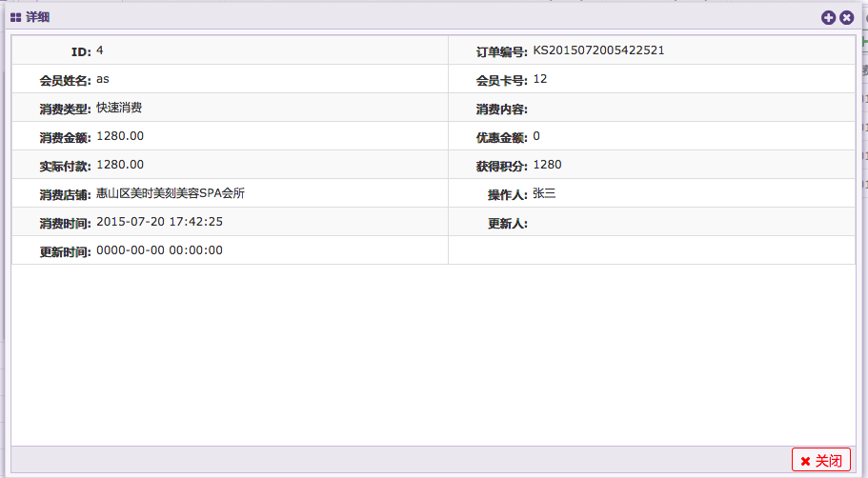The height and width of the screenshot is (478, 868).
Task: Click the 实际付款 value 1280.00
Action: coord(120,165)
